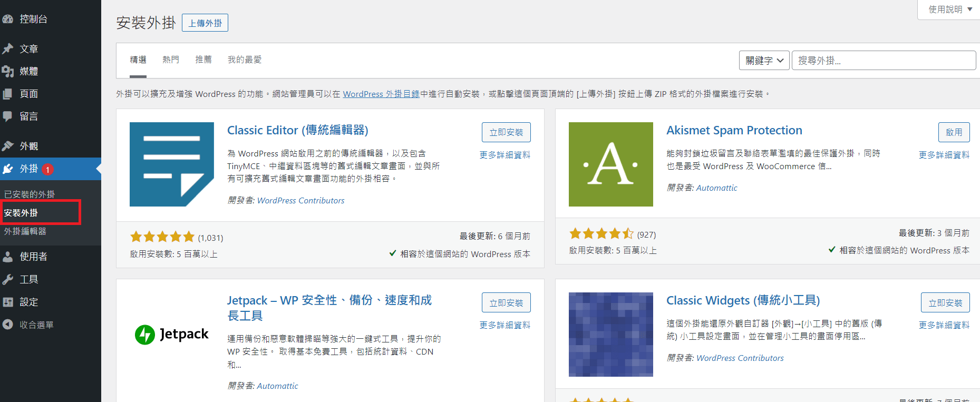The width and height of the screenshot is (980, 402).
Task: Activate Akismet with the 啟用 button
Action: [954, 132]
